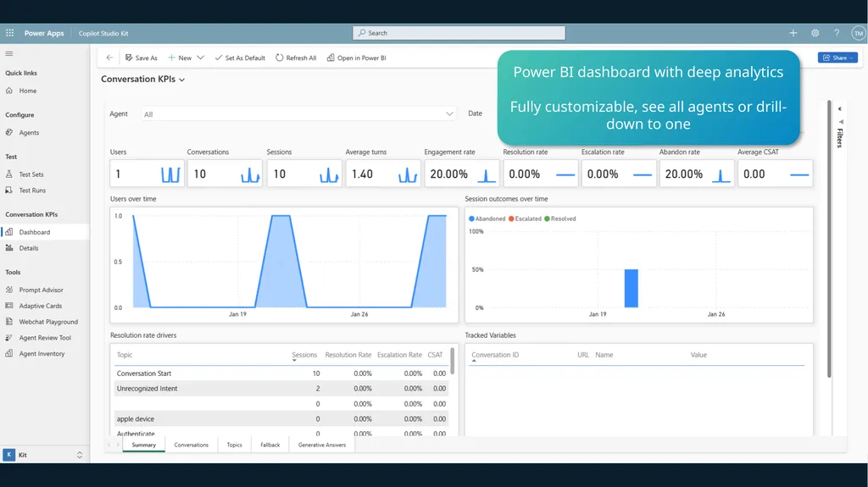This screenshot has width=868, height=487.
Task: Click the Dashboard chart icon
Action: pyautogui.click(x=8, y=232)
